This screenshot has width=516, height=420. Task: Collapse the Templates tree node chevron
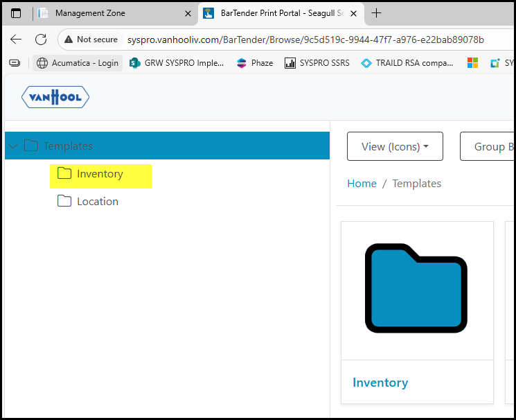(14, 146)
